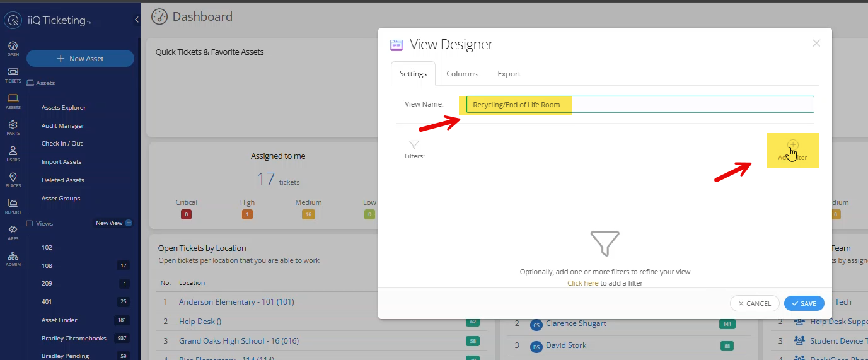
Task: Click the Save button
Action: coord(804,303)
